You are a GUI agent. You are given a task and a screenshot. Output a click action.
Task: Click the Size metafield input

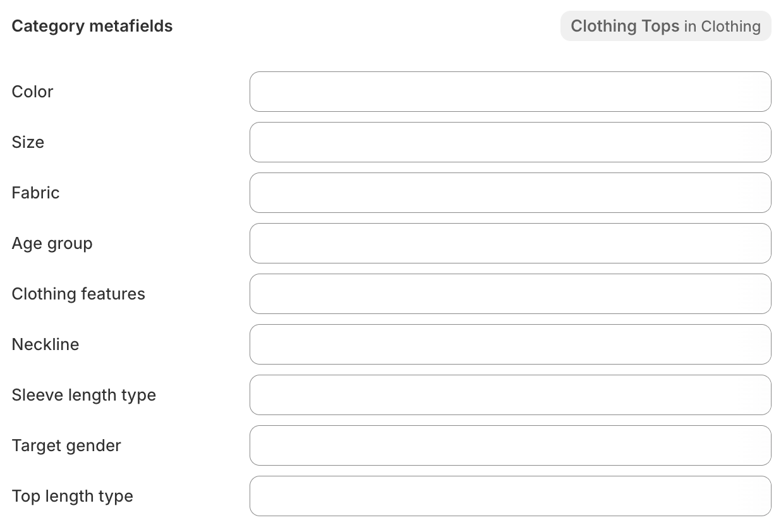click(x=511, y=142)
